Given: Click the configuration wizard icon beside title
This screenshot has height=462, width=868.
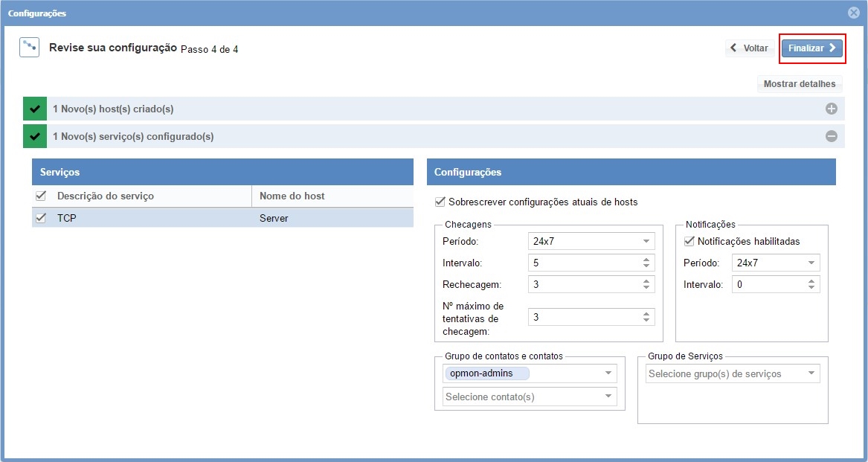Looking at the screenshot, I should pos(30,47).
